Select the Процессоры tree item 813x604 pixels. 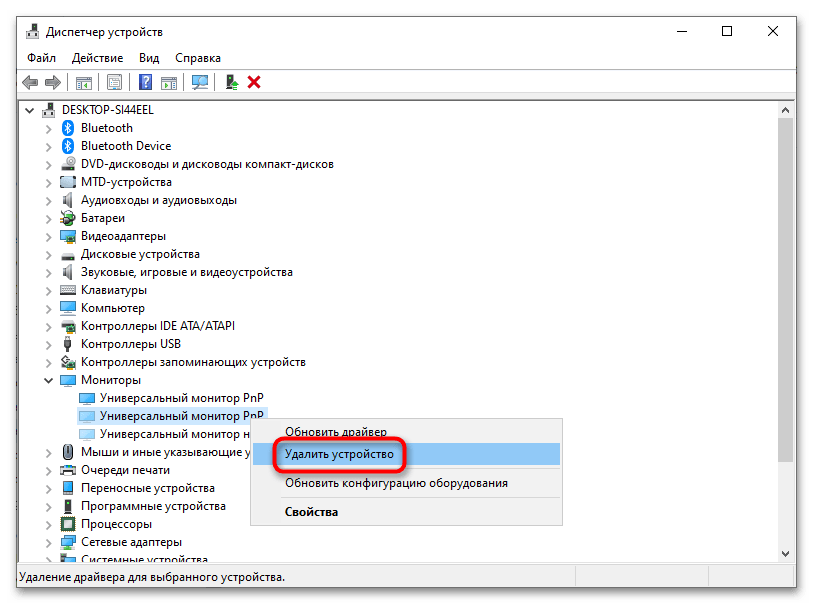[116, 524]
